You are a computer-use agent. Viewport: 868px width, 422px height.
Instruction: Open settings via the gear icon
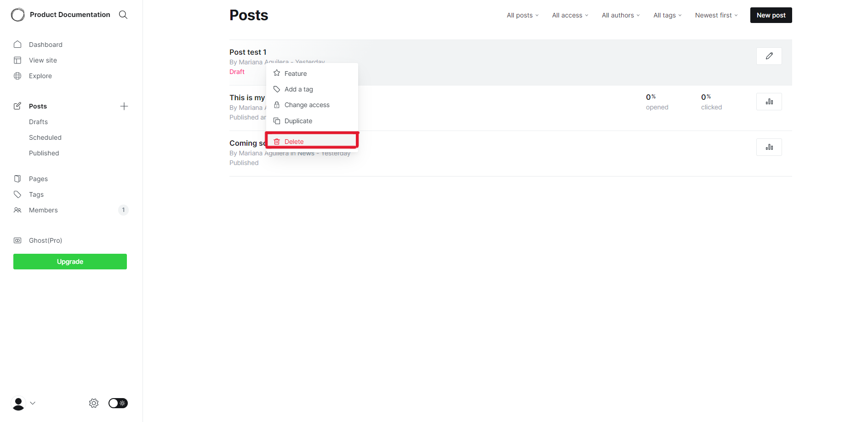93,403
